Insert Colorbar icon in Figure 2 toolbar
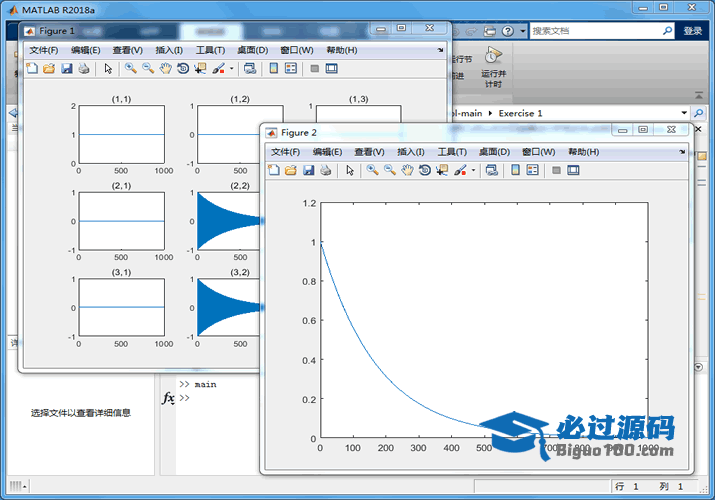 [x=515, y=170]
